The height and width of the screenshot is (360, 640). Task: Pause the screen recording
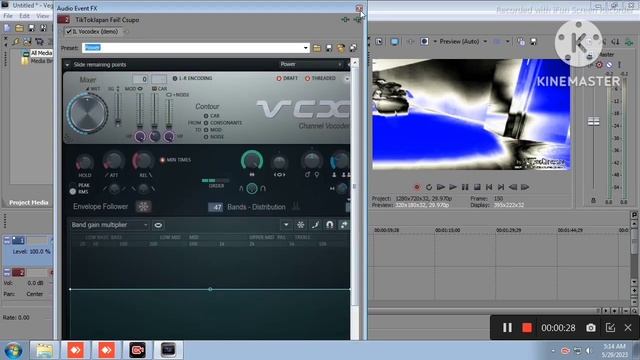(507, 328)
